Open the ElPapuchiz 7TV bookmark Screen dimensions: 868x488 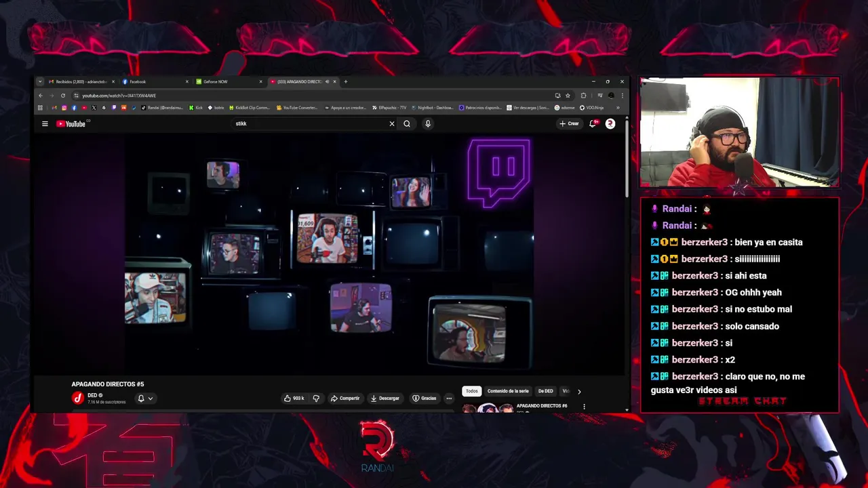pyautogui.click(x=389, y=108)
